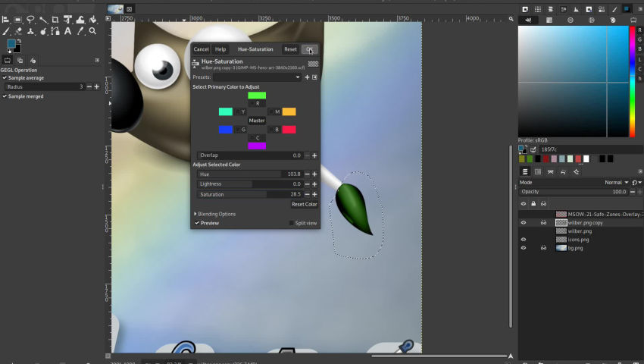The height and width of the screenshot is (364, 644).
Task: Open the Images tab in toolbox dock
Action: [20, 61]
